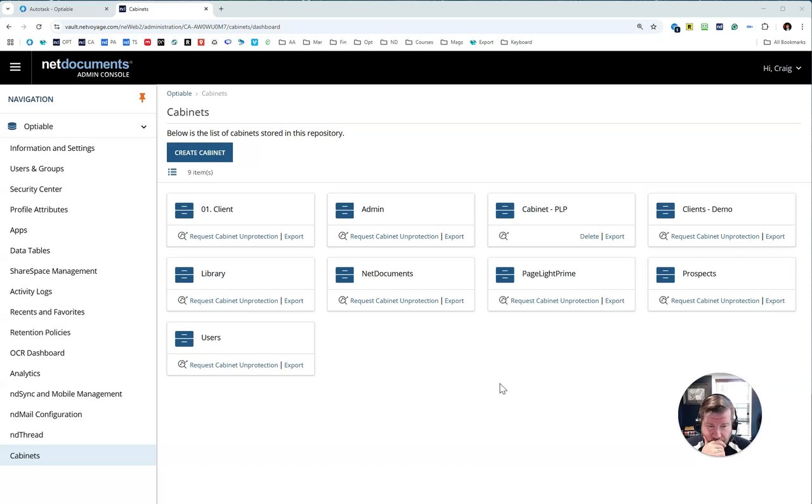Request Cabinet Unprotection for NetDocuments
The image size is (812, 504).
pyautogui.click(x=394, y=300)
